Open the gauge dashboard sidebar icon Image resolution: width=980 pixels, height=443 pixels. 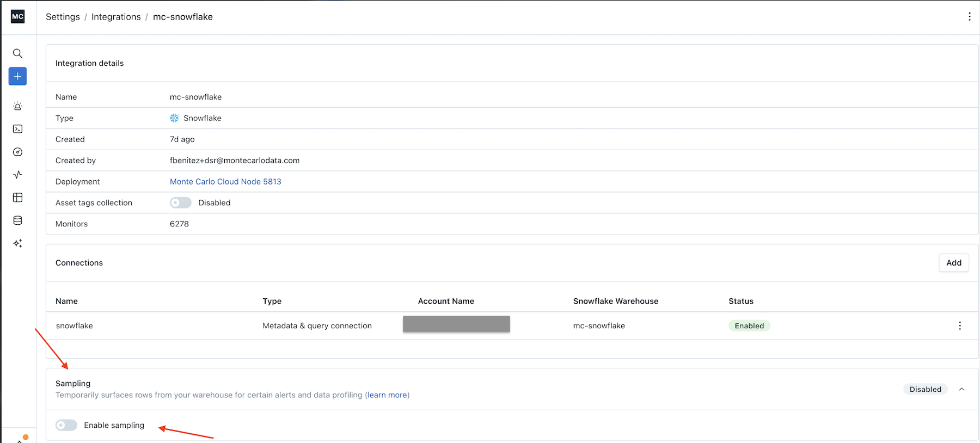tap(17, 152)
